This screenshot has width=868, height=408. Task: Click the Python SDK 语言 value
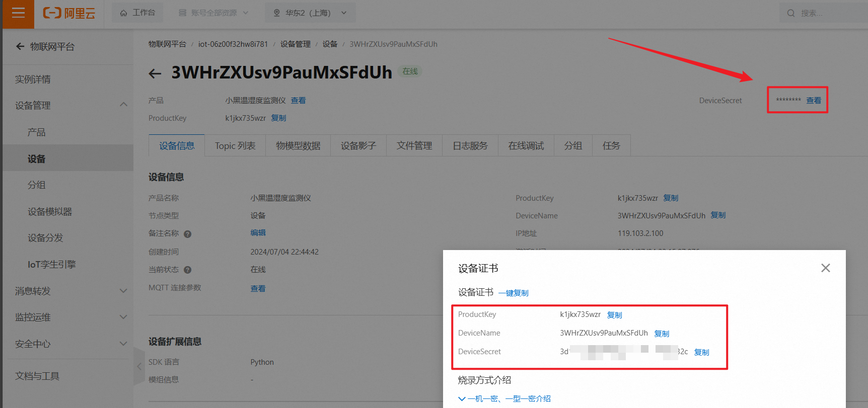pyautogui.click(x=262, y=362)
